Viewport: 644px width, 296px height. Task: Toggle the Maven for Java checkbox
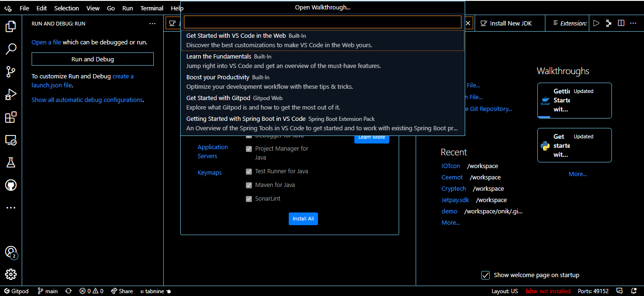pyautogui.click(x=249, y=185)
